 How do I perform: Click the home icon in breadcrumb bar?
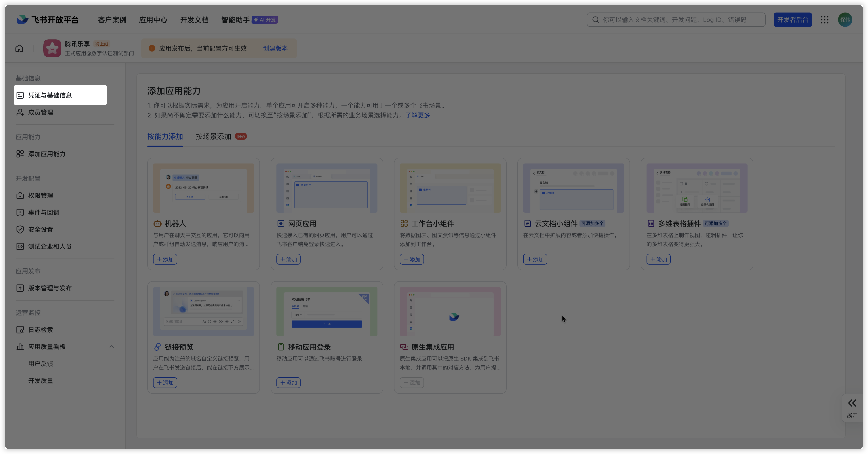[19, 49]
